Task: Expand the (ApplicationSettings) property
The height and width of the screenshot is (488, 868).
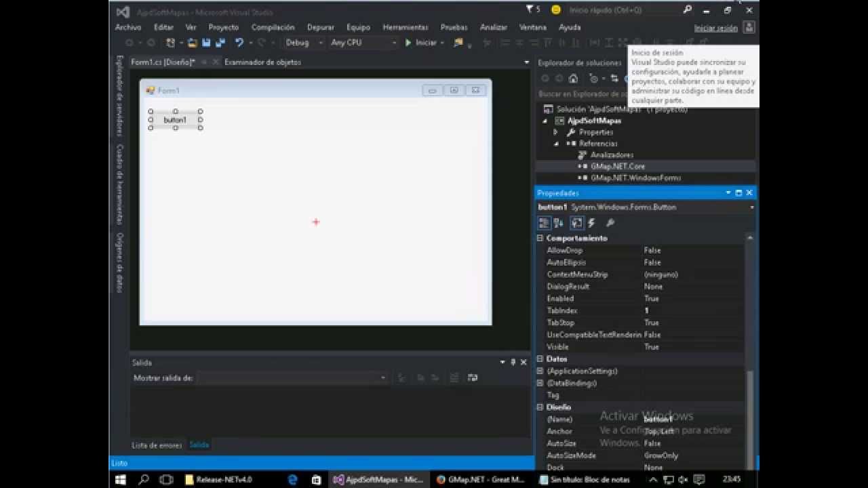Action: (540, 371)
